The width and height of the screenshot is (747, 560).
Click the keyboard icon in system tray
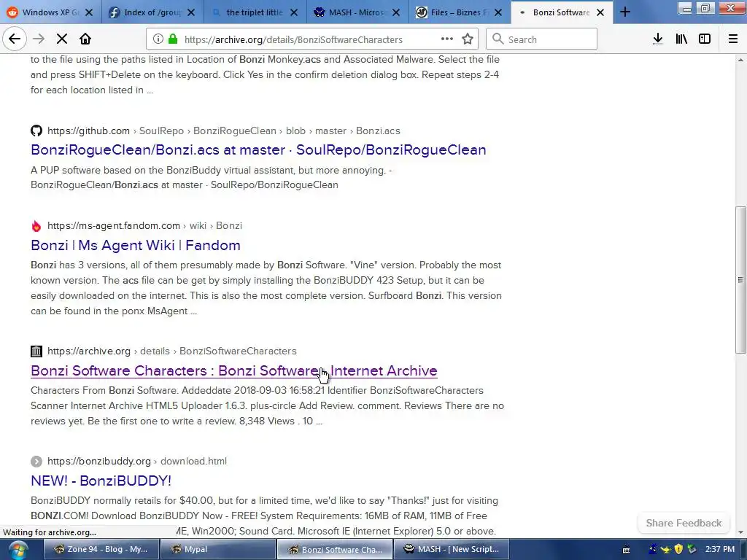coord(626,550)
